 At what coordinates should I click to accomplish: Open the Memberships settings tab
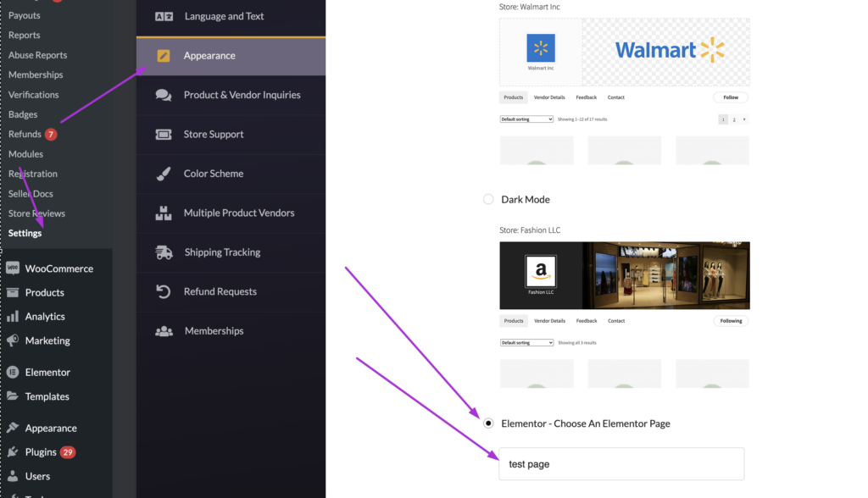(x=231, y=331)
